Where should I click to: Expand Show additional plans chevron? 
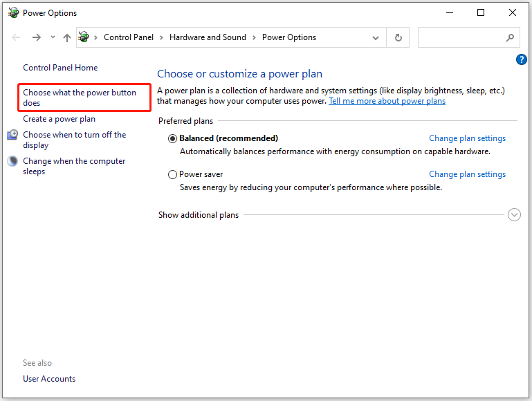click(x=514, y=214)
